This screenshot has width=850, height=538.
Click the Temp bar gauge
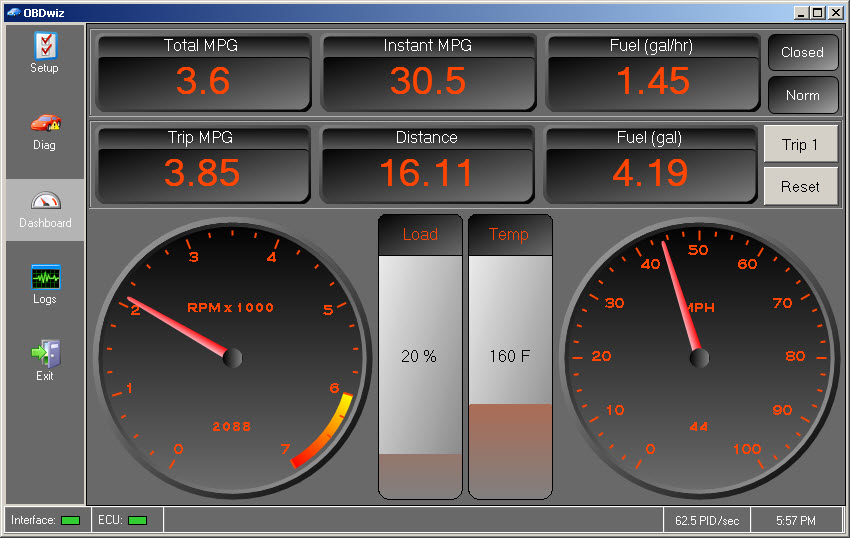[510, 356]
